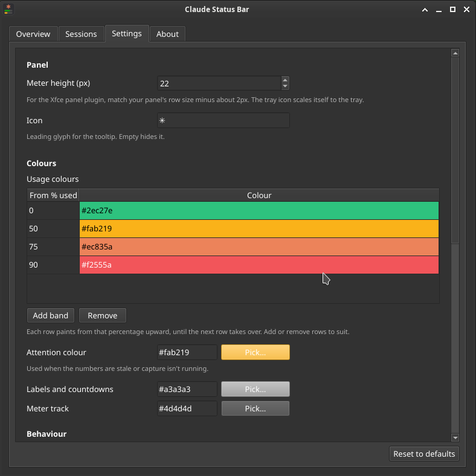The width and height of the screenshot is (476, 476).
Task: Select the green #2ec27e colour row
Action: click(x=259, y=210)
